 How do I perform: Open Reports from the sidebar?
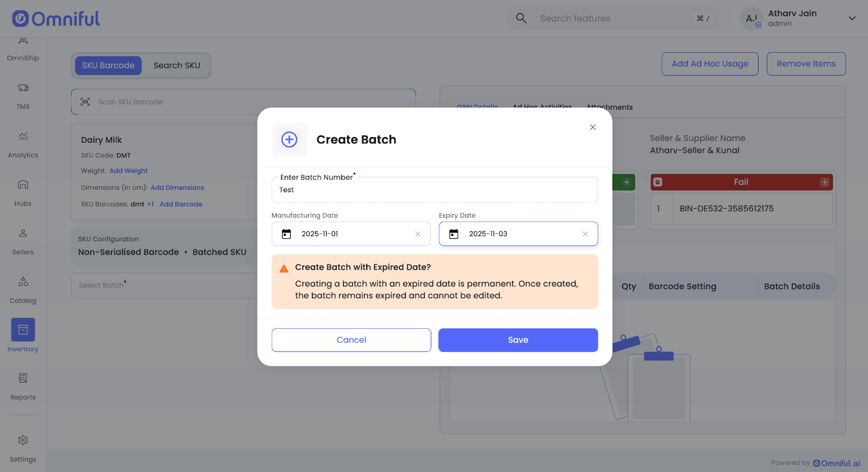(23, 379)
